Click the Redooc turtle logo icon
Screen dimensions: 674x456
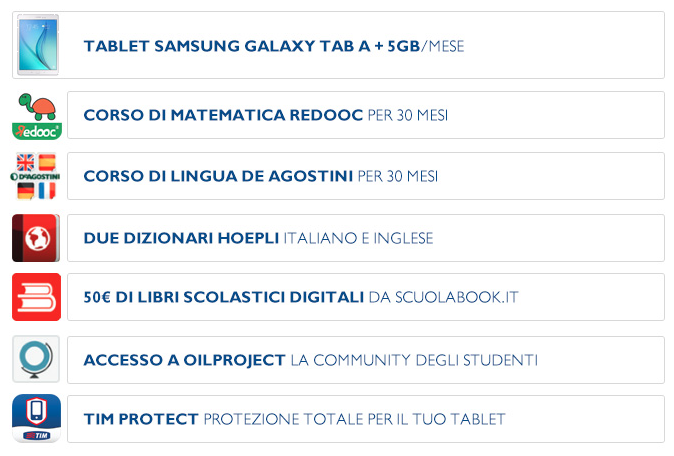[x=37, y=116]
